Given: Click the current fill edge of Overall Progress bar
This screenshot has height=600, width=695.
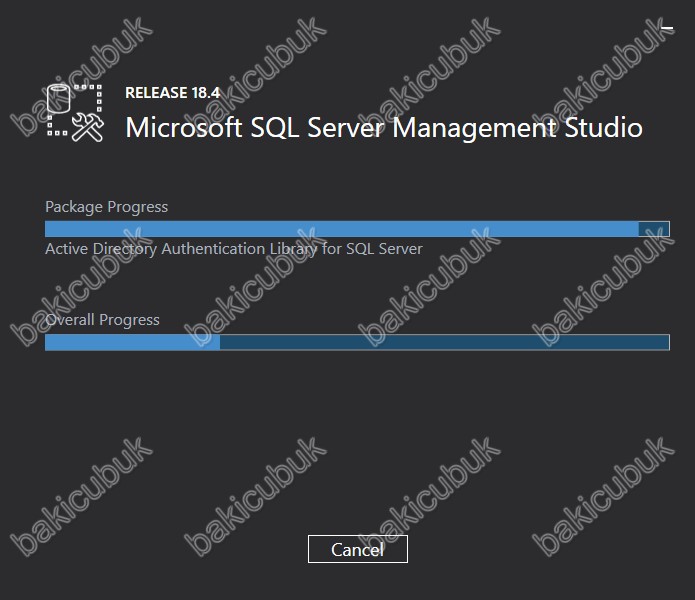Looking at the screenshot, I should 220,342.
